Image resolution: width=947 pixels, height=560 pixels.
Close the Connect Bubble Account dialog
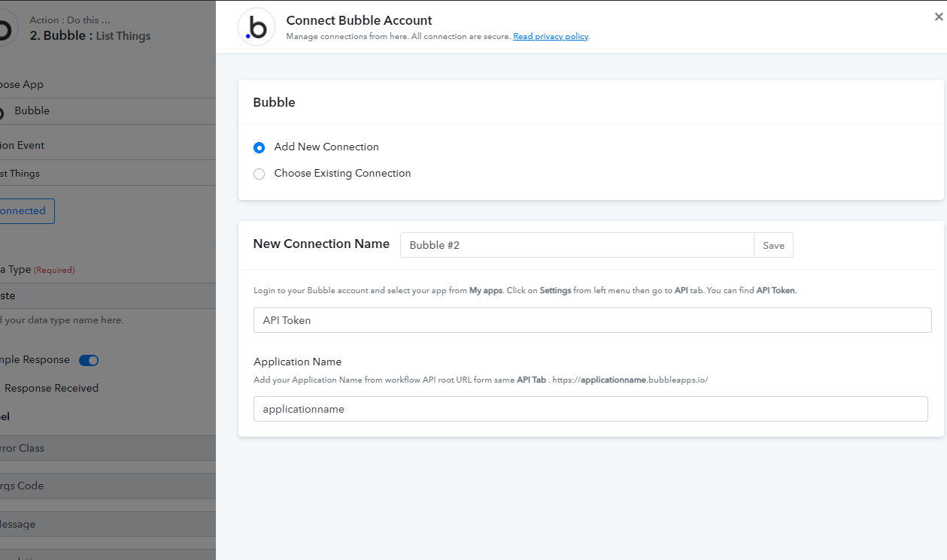coord(939,17)
